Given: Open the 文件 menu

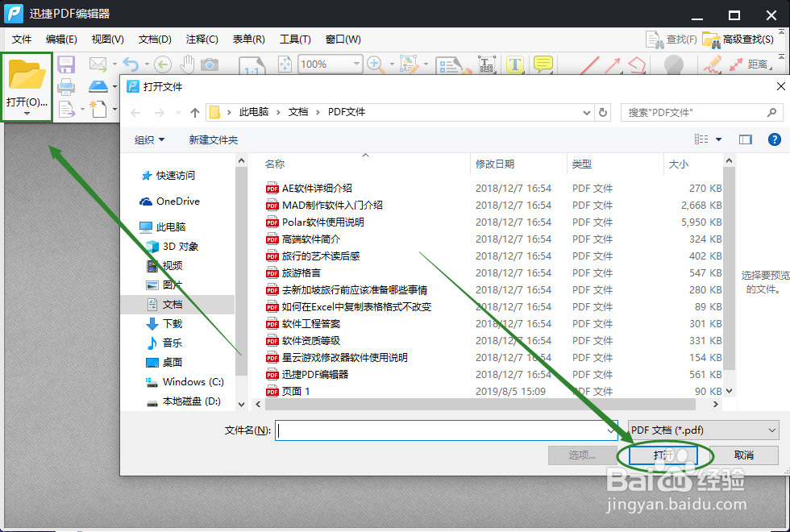Looking at the screenshot, I should pos(22,39).
